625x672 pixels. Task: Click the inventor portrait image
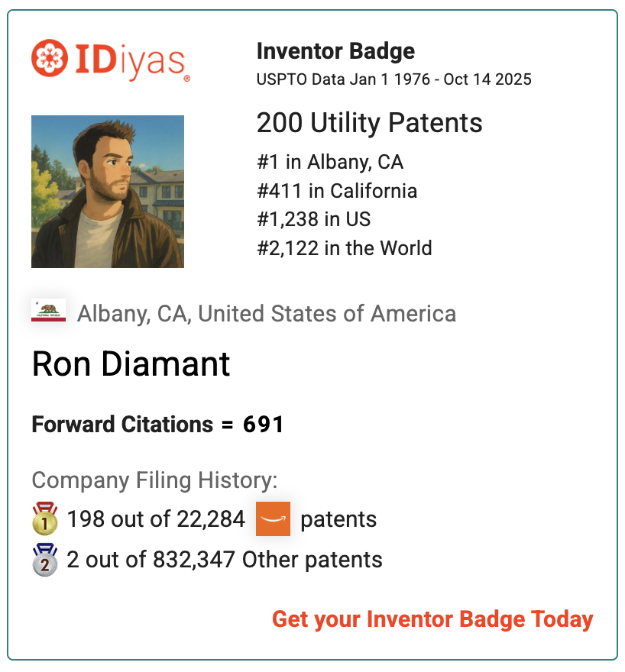108,192
